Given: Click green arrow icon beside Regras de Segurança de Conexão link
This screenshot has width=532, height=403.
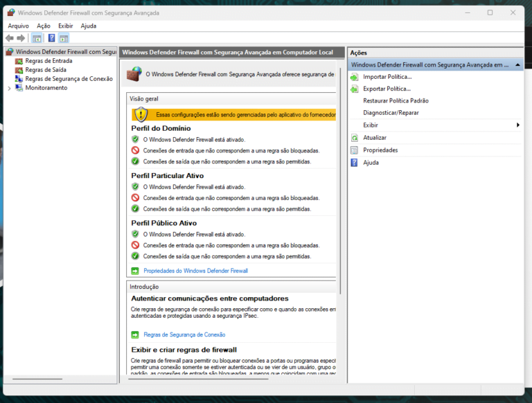Looking at the screenshot, I should [135, 335].
